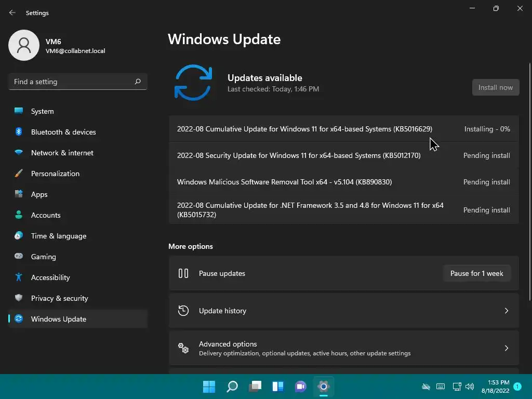Viewport: 532px width, 399px height.
Task: Open Privacy & security settings
Action: click(78, 298)
